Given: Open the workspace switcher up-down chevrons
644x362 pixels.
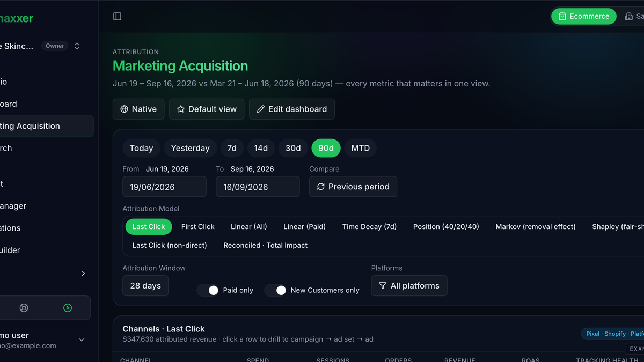Looking at the screenshot, I should (77, 46).
